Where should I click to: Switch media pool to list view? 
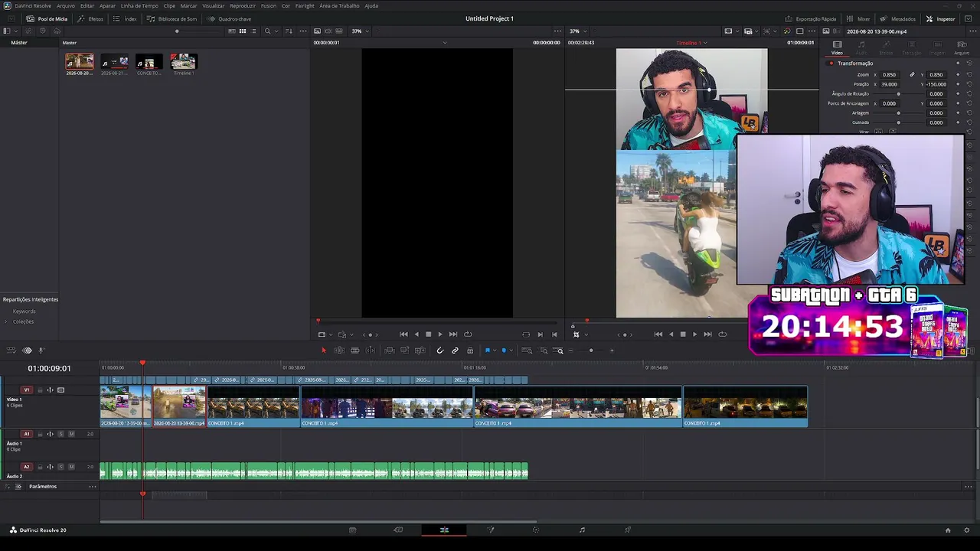coord(254,31)
